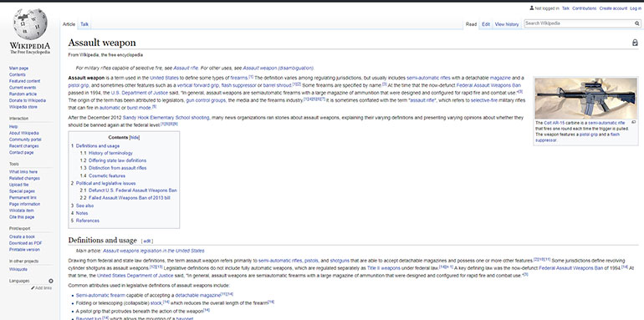
Task: Open Related changes tool link
Action: tap(24, 179)
